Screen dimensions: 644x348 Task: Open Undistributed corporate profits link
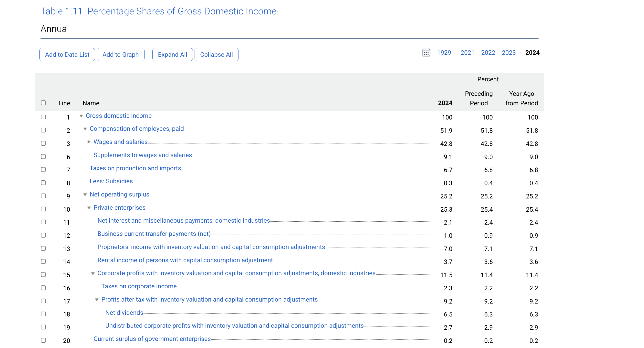click(234, 326)
